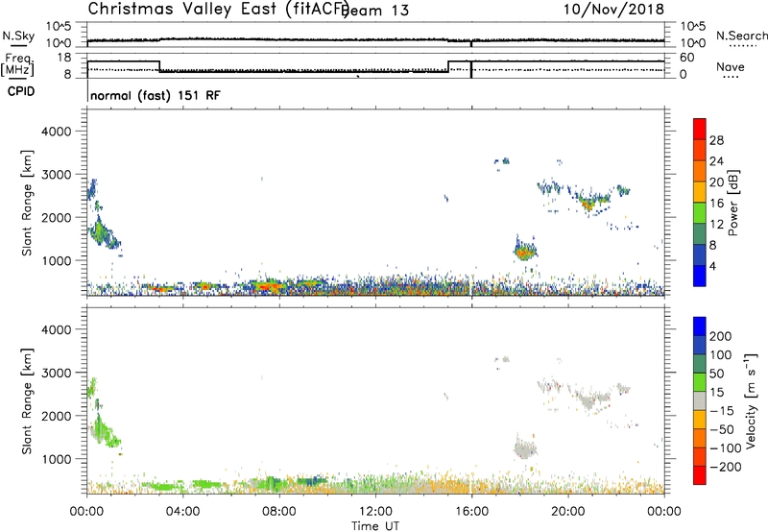The width and height of the screenshot is (768, 532).
Task: Click the '18' frequency axis tick label
Action: (x=64, y=58)
